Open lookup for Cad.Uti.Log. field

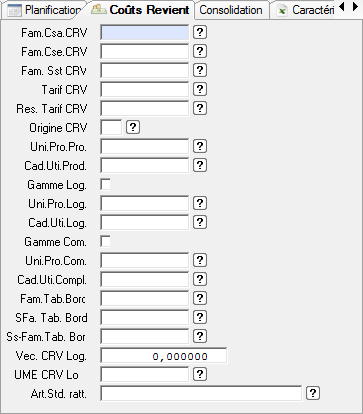[200, 222]
